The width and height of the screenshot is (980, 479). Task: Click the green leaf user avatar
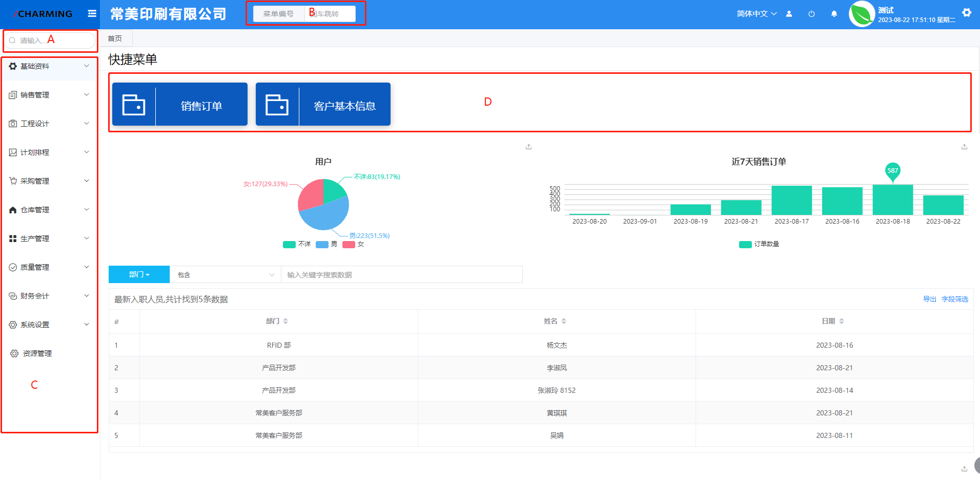tap(862, 14)
